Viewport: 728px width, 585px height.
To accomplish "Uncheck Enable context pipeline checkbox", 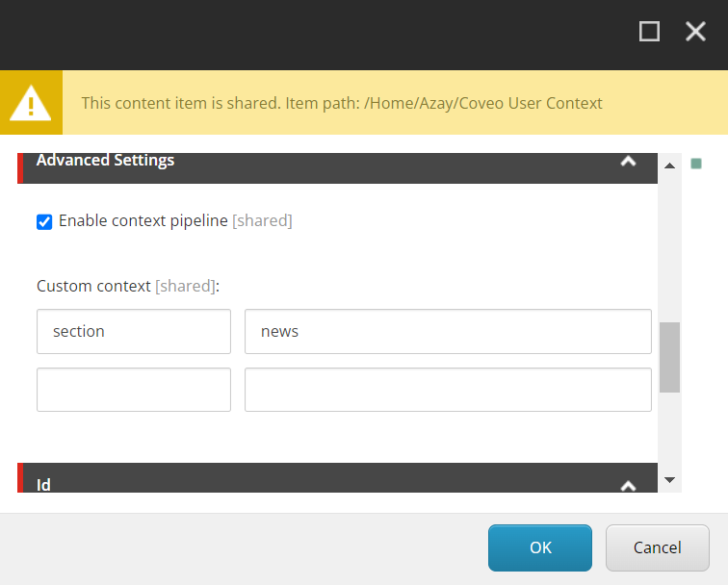I will tap(44, 221).
